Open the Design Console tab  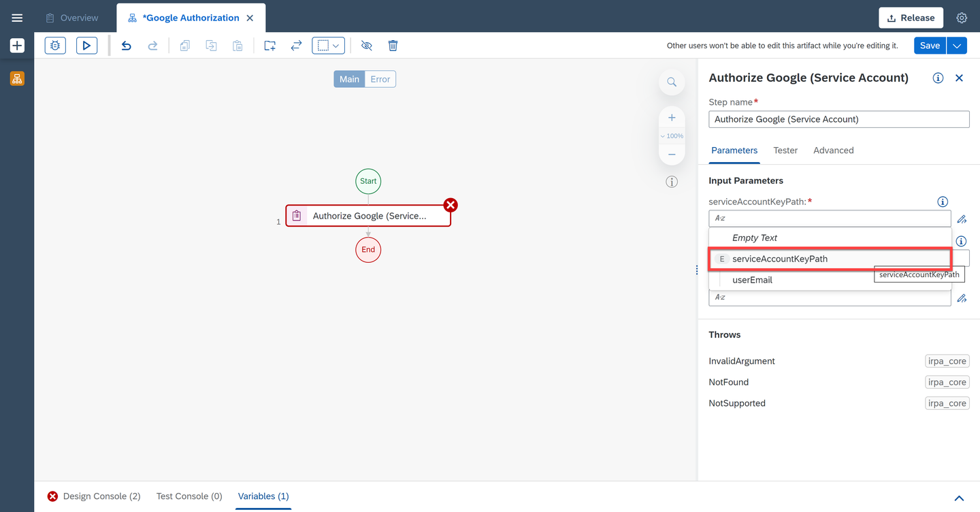(x=94, y=496)
